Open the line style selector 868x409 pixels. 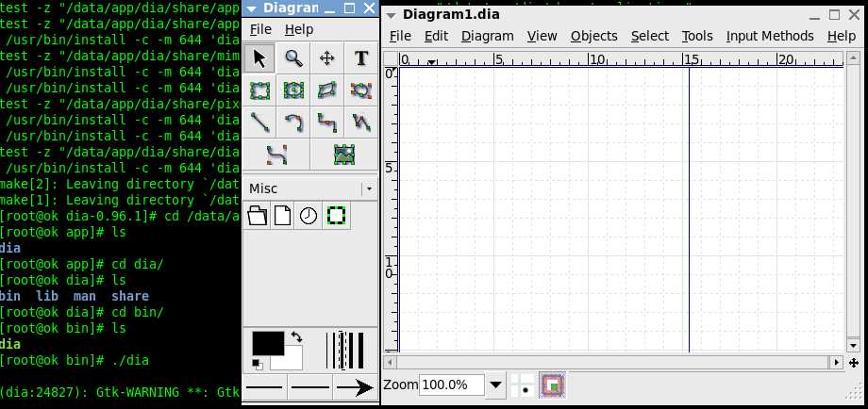[x=310, y=387]
